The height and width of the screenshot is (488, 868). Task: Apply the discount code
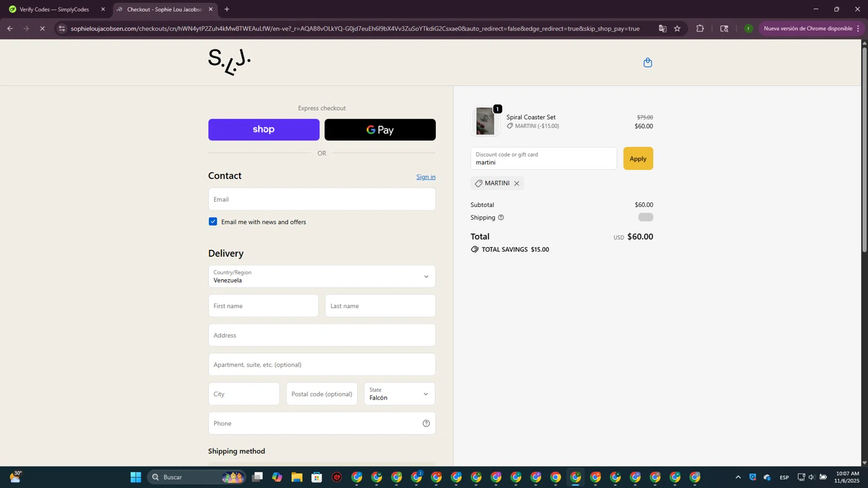point(638,158)
